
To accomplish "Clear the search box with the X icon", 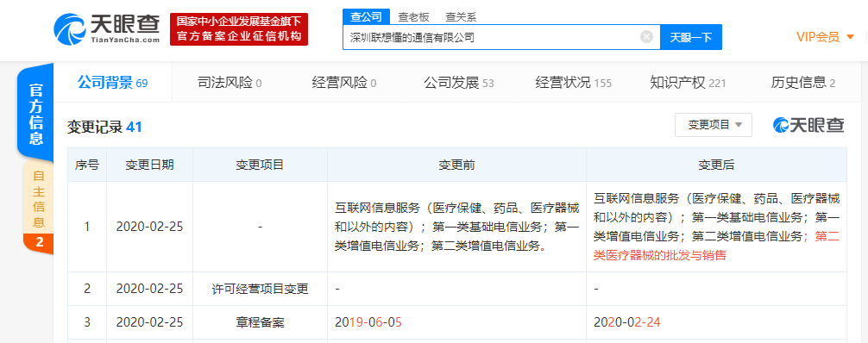I will [x=646, y=37].
